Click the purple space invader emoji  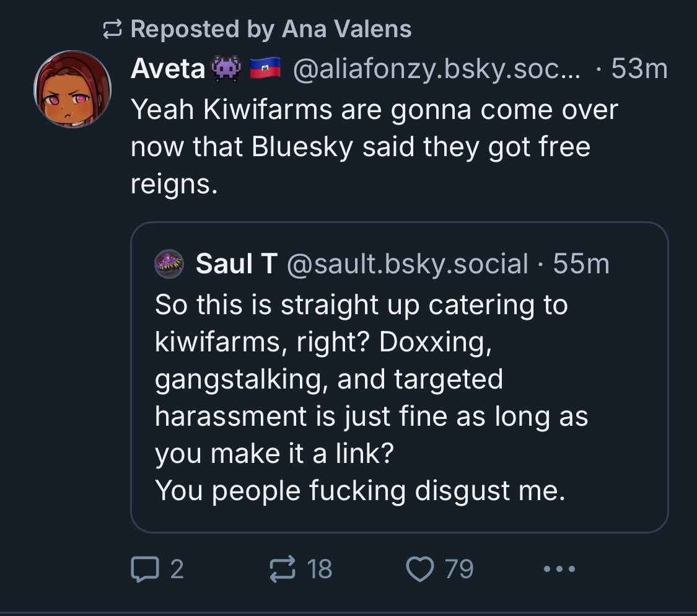pyautogui.click(x=226, y=69)
